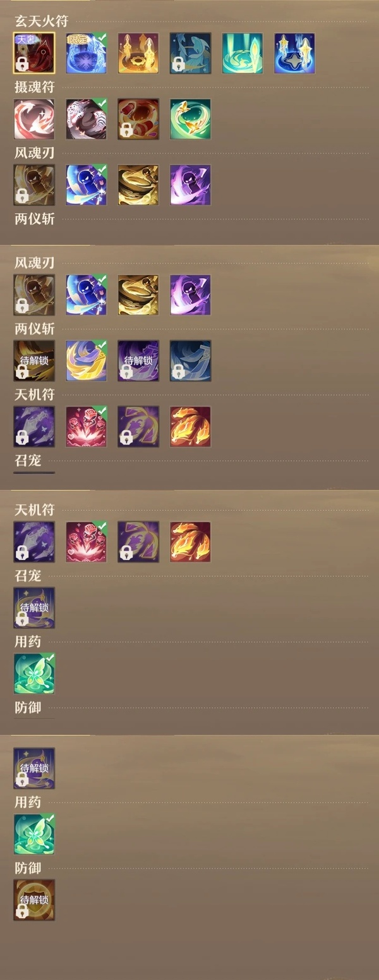Select the locked red 天者 skin under 玄天火符
The width and height of the screenshot is (379, 980).
pos(34,54)
